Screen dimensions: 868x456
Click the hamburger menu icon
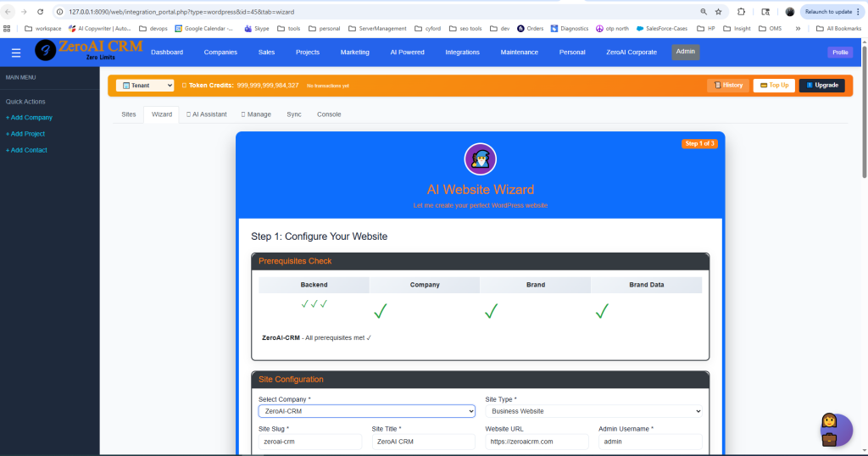[x=16, y=53]
